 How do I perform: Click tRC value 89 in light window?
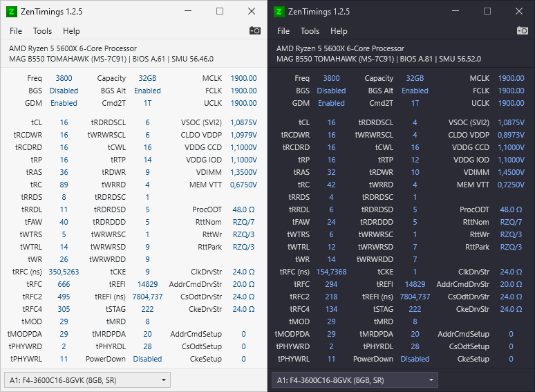pyautogui.click(x=64, y=185)
